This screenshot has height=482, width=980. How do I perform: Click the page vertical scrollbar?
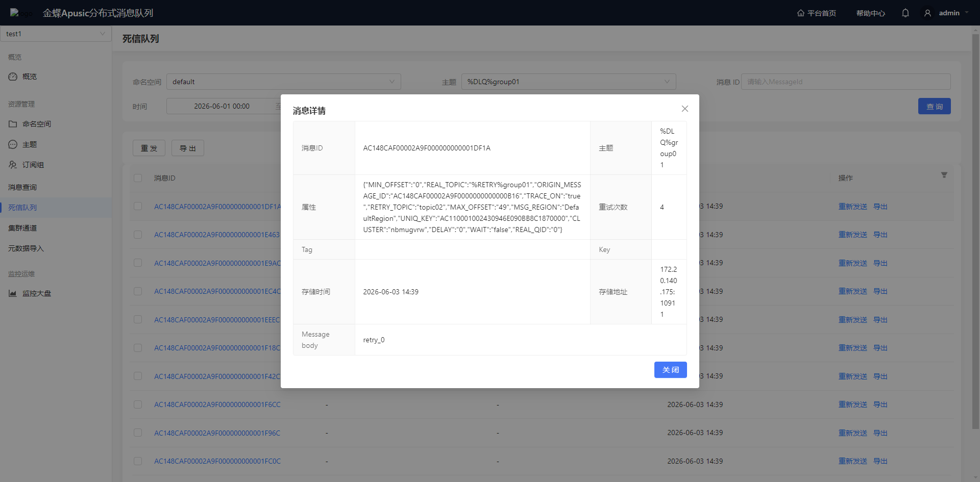pyautogui.click(x=975, y=232)
